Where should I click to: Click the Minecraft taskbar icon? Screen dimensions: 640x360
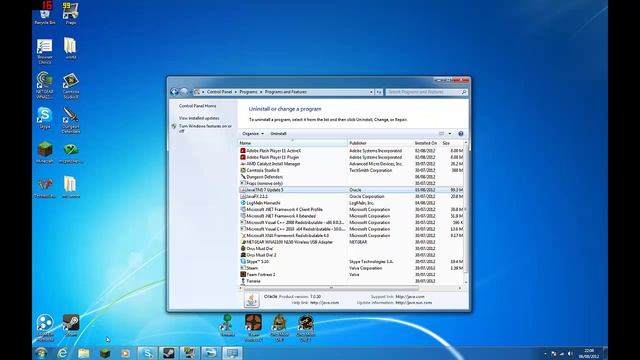click(104, 353)
